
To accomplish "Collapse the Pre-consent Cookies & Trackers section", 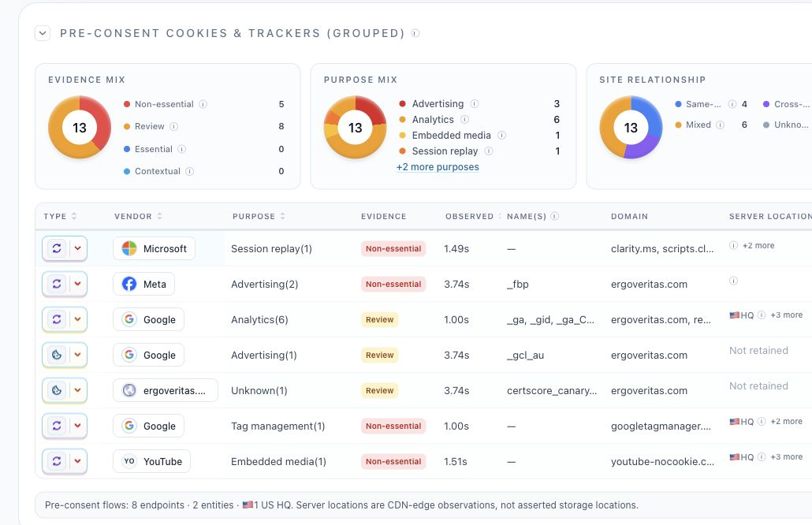I will click(x=43, y=33).
